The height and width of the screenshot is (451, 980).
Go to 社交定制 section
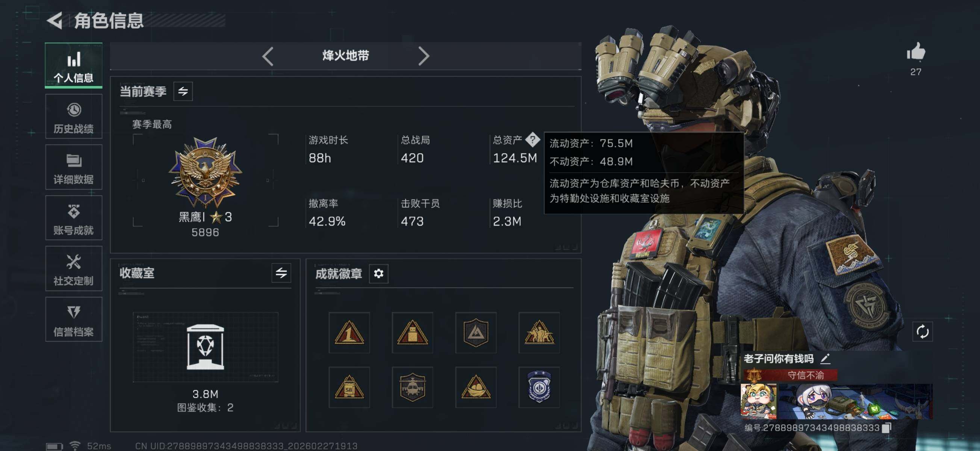tap(74, 268)
